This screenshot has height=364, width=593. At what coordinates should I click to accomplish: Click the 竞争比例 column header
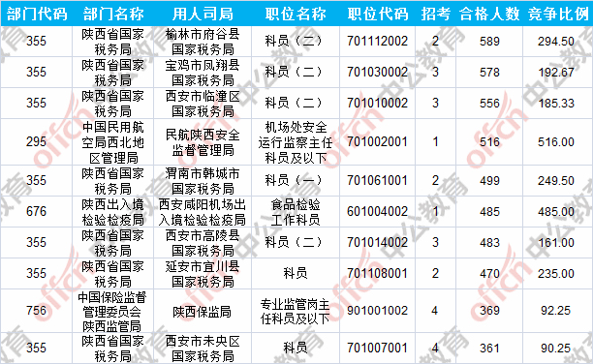click(558, 14)
